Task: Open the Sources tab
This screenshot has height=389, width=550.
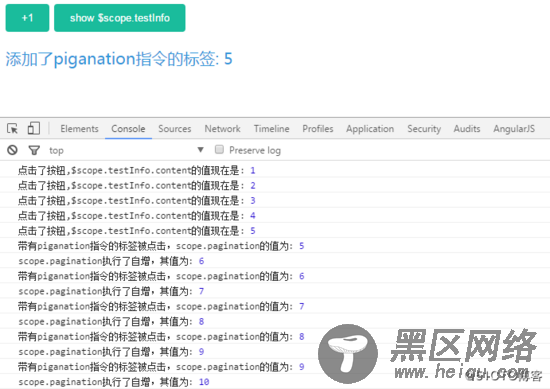Action: (175, 129)
